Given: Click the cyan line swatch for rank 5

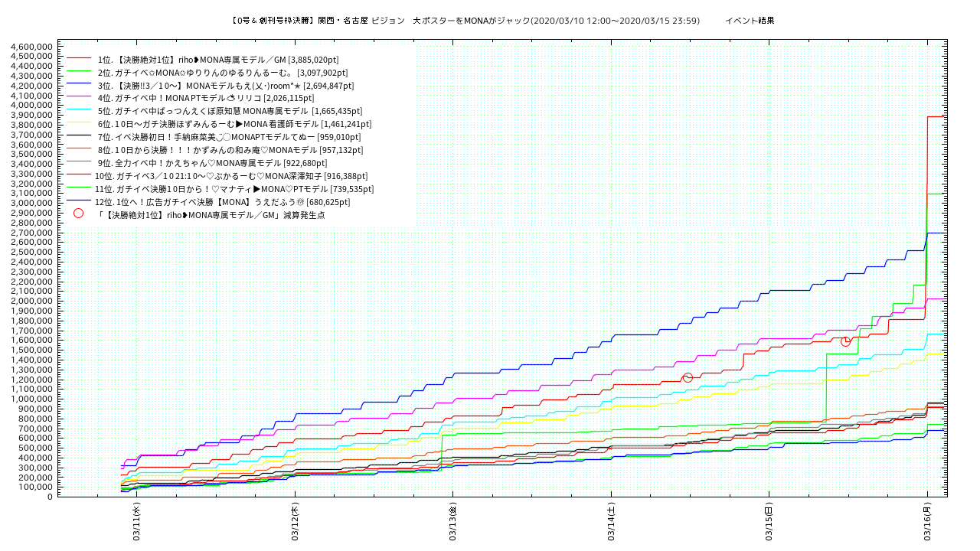Looking at the screenshot, I should [79, 111].
